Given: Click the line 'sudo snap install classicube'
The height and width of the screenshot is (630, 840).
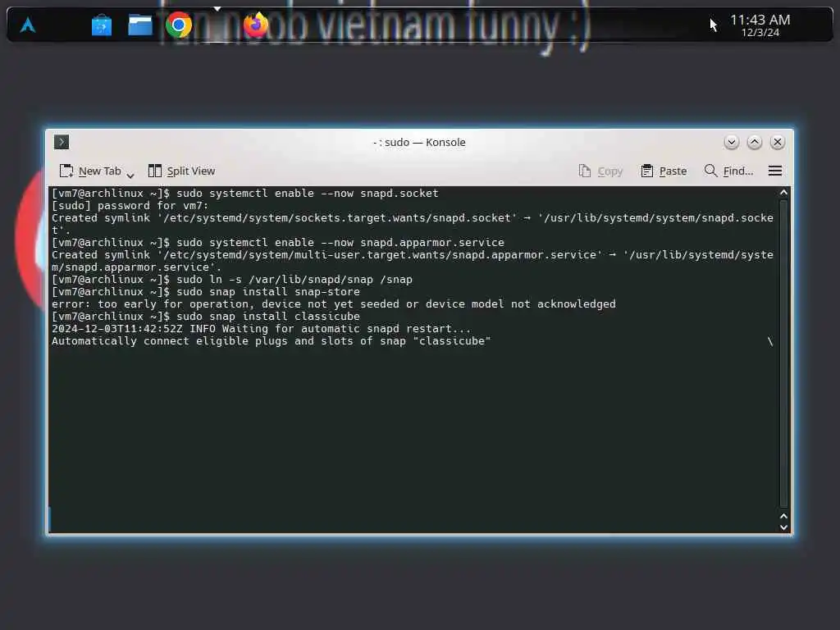Looking at the screenshot, I should tap(268, 317).
